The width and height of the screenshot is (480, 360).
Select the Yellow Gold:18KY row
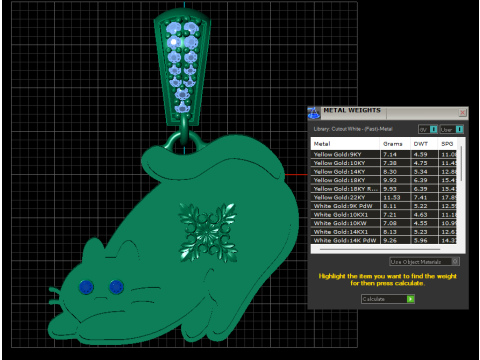click(384, 180)
